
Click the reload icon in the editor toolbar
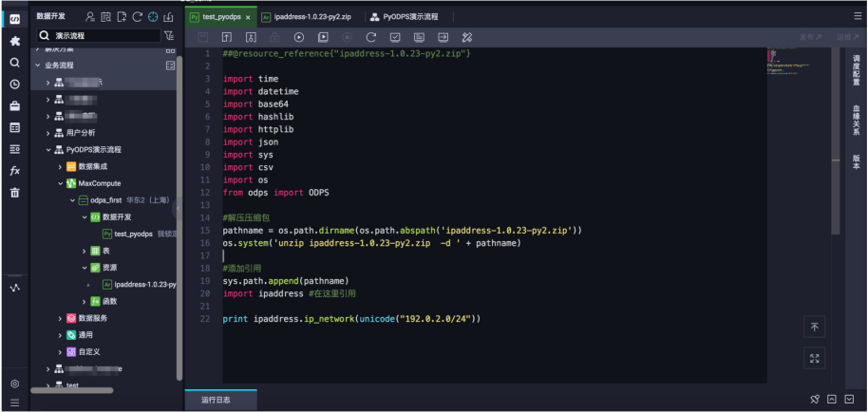coord(370,37)
